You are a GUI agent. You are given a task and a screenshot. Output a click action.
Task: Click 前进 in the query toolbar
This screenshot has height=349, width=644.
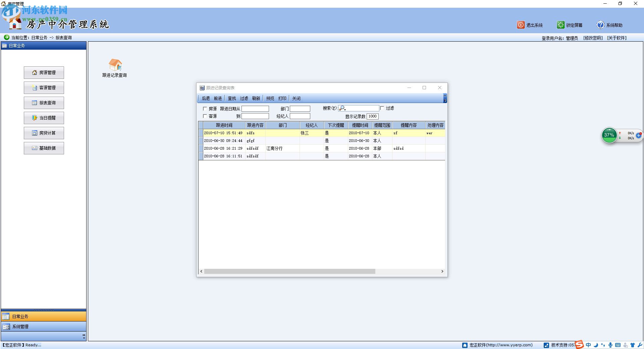tap(218, 98)
